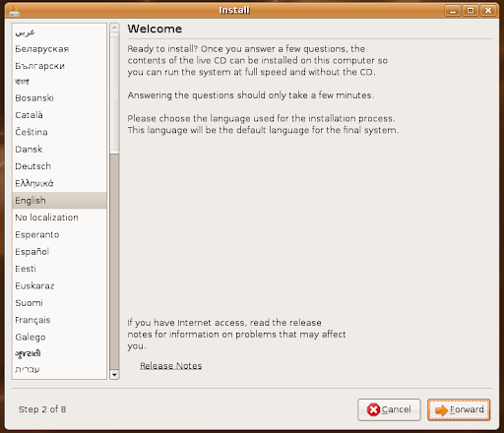The height and width of the screenshot is (433, 504).
Task: Select Eesti in the language list
Action: point(59,269)
